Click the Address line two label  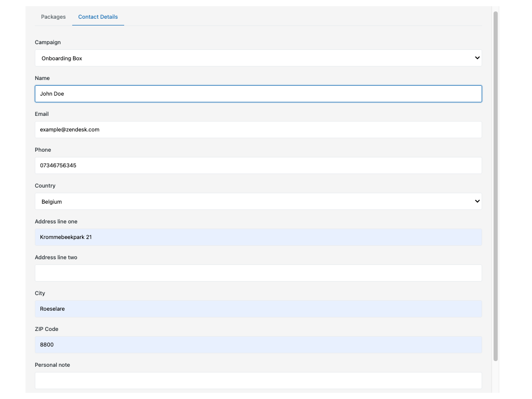click(x=56, y=257)
